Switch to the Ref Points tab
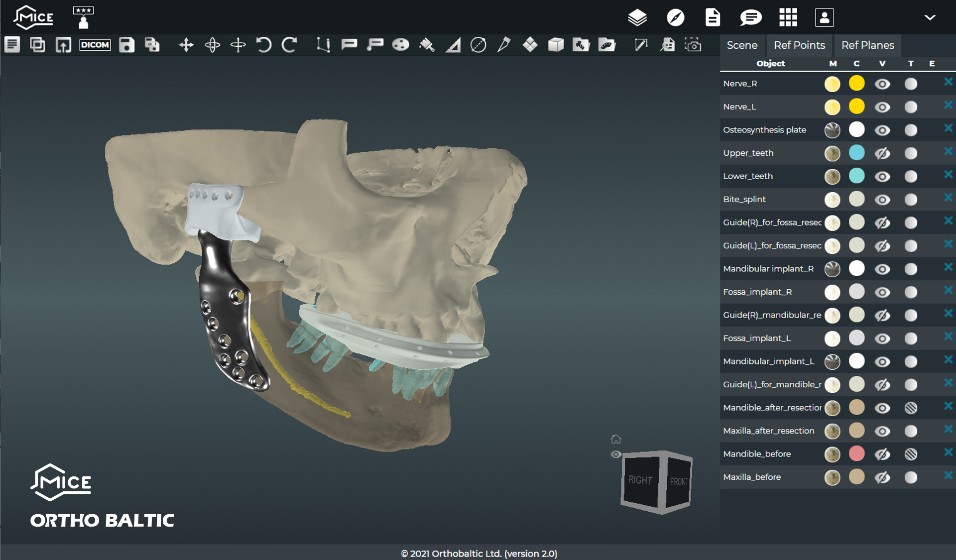Image resolution: width=956 pixels, height=560 pixels. [799, 45]
